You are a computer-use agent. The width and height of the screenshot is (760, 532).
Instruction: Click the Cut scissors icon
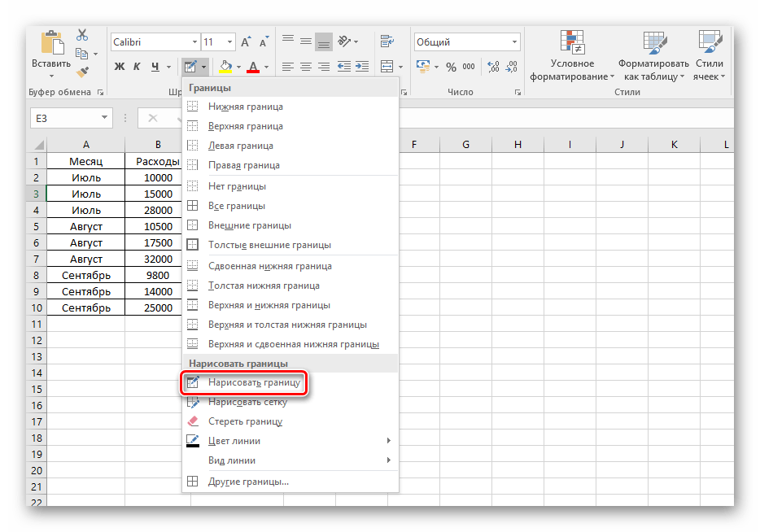(81, 35)
